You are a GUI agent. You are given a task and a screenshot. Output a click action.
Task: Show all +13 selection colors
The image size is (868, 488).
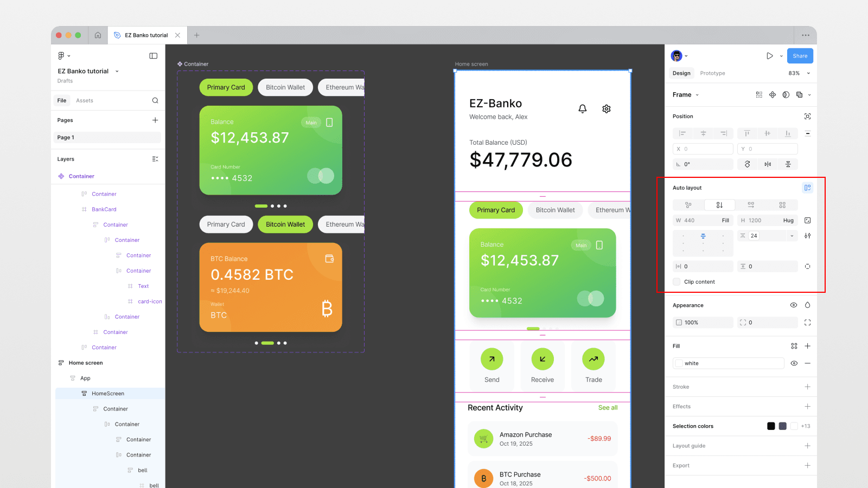(x=806, y=426)
